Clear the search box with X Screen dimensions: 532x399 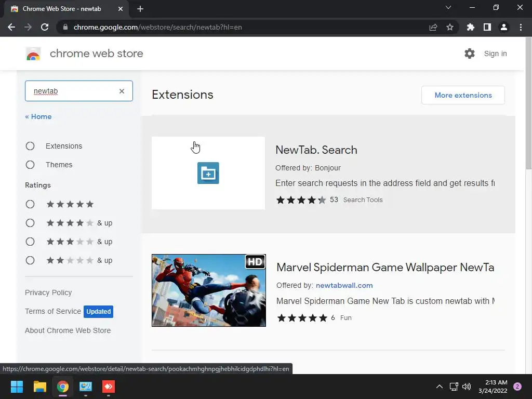122,91
